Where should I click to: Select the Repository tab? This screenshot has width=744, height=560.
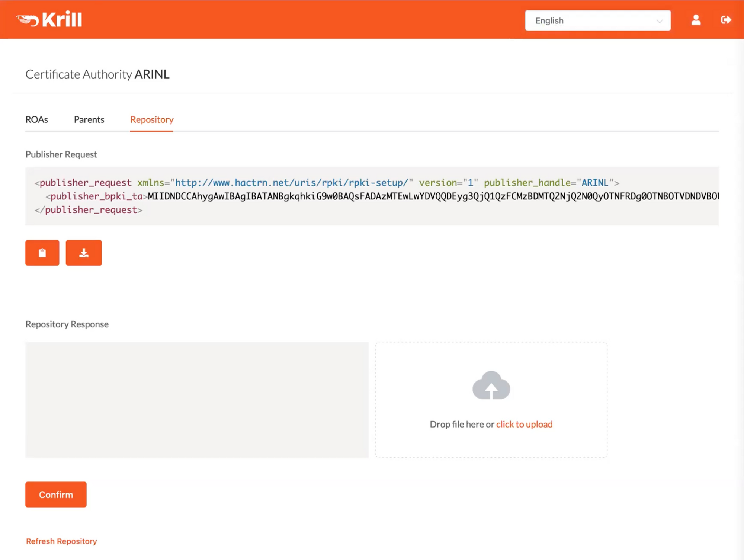151,119
